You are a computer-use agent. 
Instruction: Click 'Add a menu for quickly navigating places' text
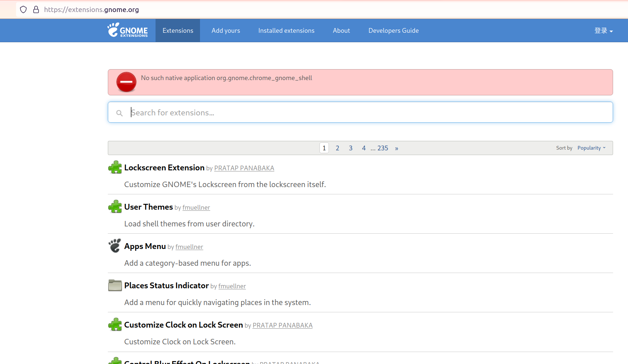point(217,302)
